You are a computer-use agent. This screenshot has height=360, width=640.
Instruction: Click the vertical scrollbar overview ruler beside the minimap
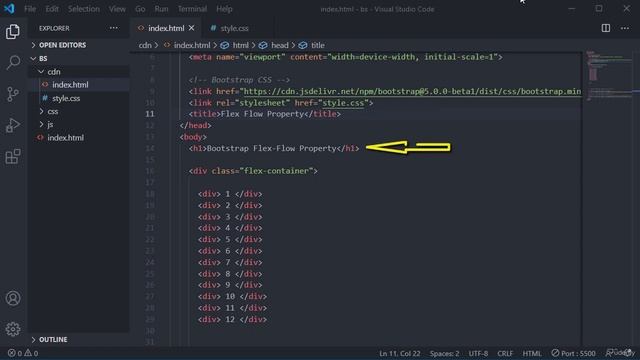636,199
